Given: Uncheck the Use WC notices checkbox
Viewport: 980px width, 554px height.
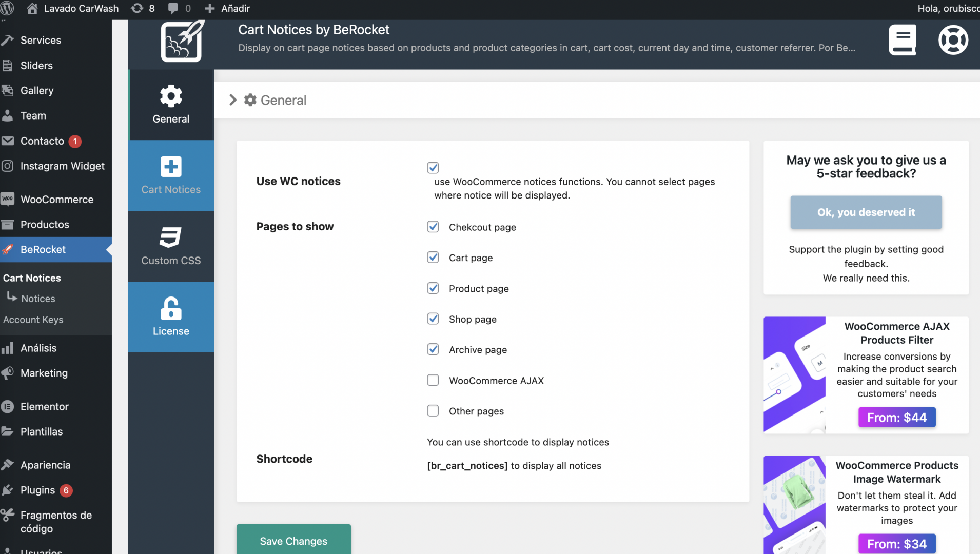Looking at the screenshot, I should 433,168.
